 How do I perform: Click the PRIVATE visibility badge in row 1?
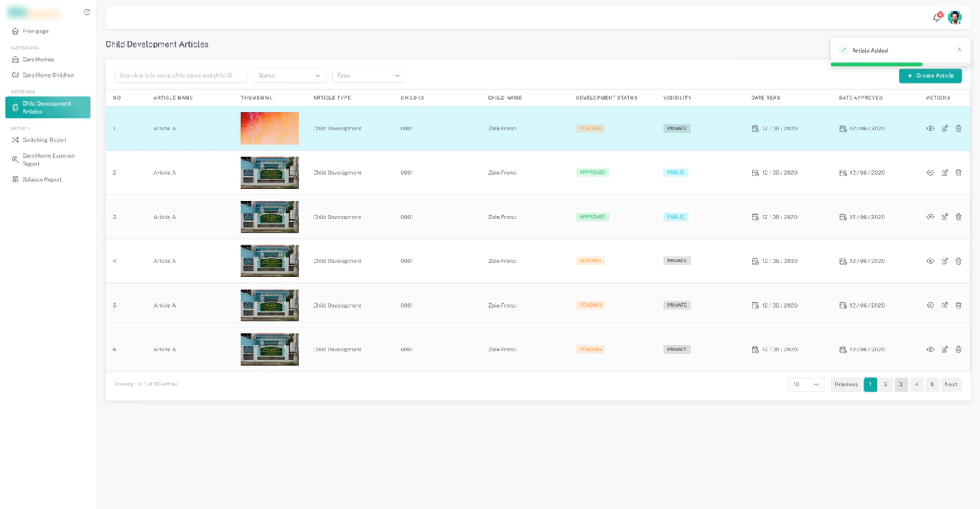coord(677,129)
